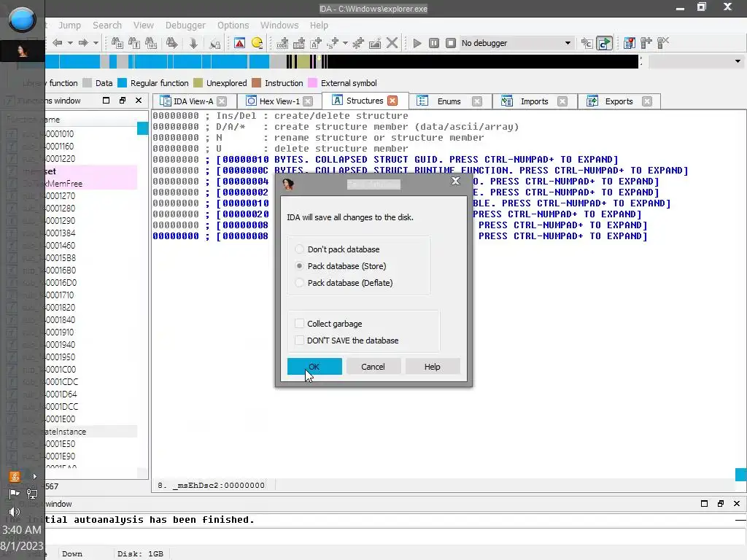Close the Functions window panel
This screenshot has height=560, width=747.
tap(139, 101)
